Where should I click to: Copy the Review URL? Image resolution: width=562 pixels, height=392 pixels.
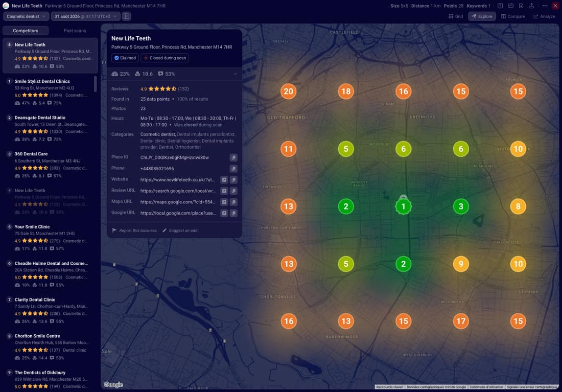click(233, 191)
